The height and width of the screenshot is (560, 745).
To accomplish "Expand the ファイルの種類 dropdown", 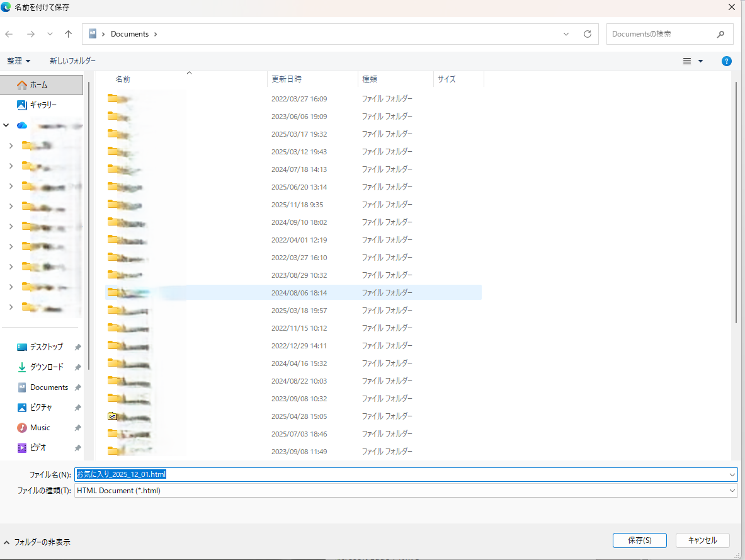I will coord(732,491).
